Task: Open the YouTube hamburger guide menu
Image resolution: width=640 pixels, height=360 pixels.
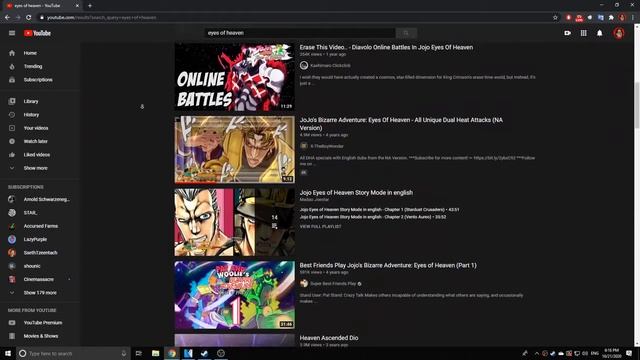Action: pos(12,33)
